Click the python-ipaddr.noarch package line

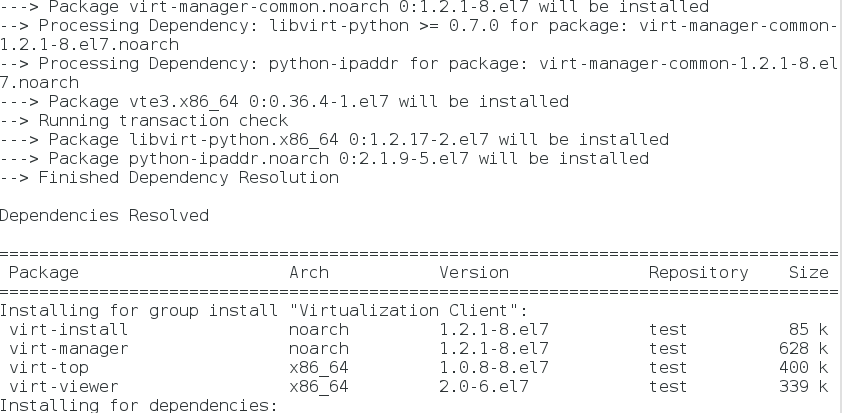324,158
